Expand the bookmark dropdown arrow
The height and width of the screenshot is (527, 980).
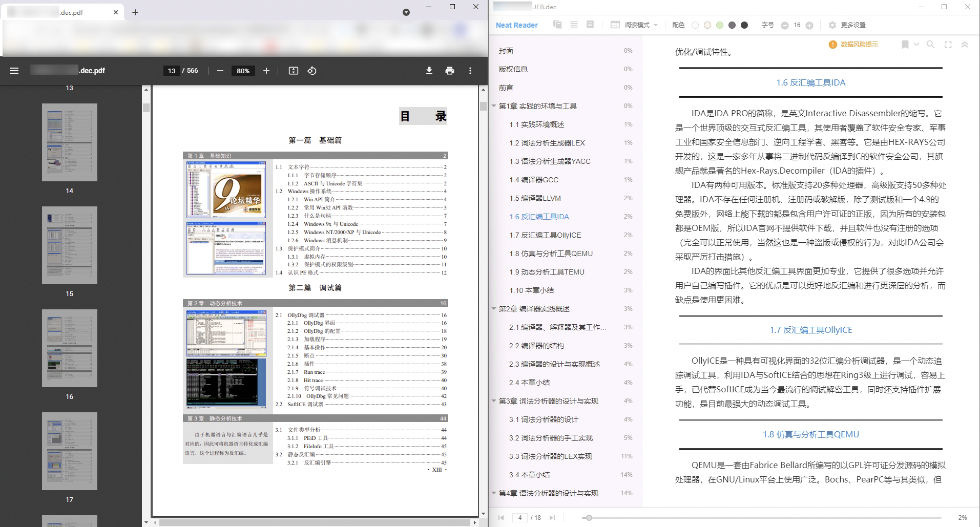916,45
